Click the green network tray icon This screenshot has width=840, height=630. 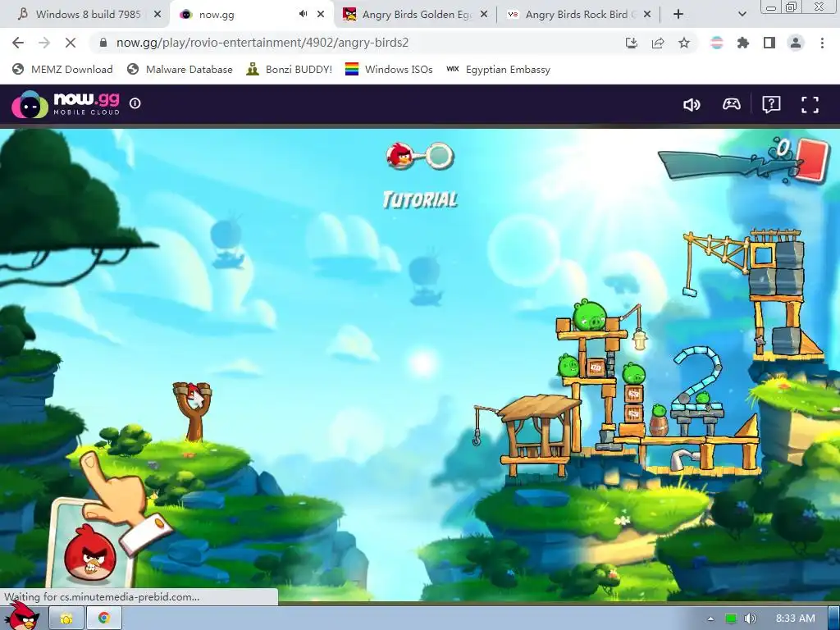tap(731, 619)
